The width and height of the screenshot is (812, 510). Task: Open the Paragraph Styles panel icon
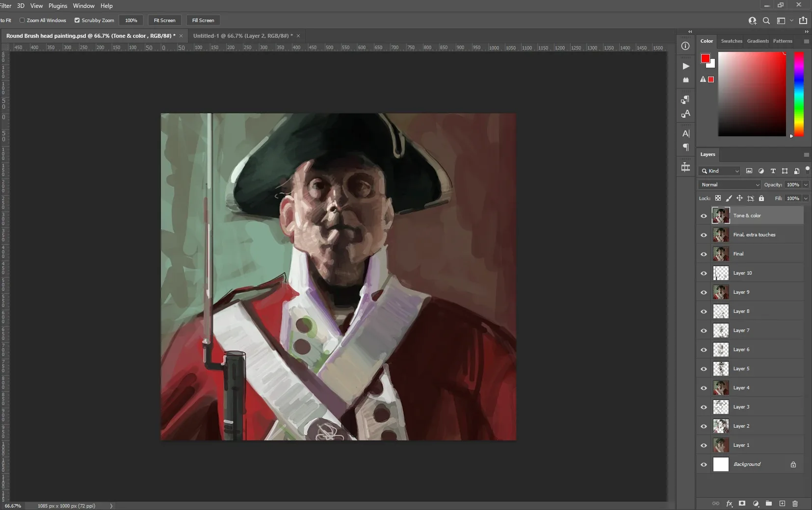point(685,100)
